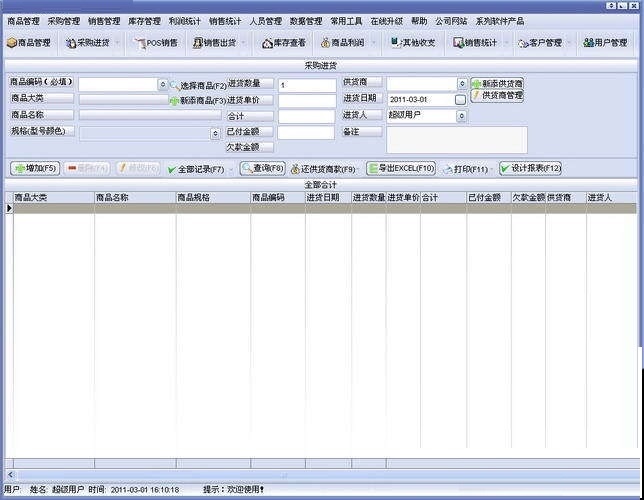This screenshot has width=644, height=500.
Task: Open the 常用工具 menu
Action: tap(347, 21)
